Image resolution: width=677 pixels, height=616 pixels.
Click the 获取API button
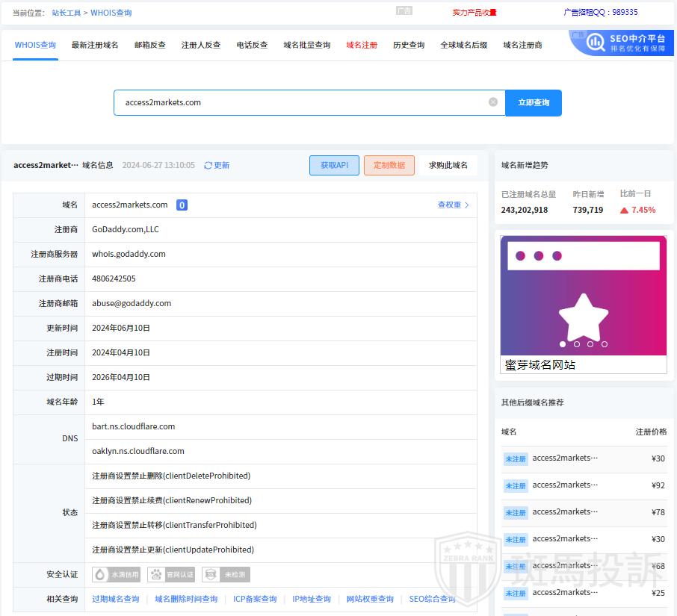pyautogui.click(x=334, y=165)
